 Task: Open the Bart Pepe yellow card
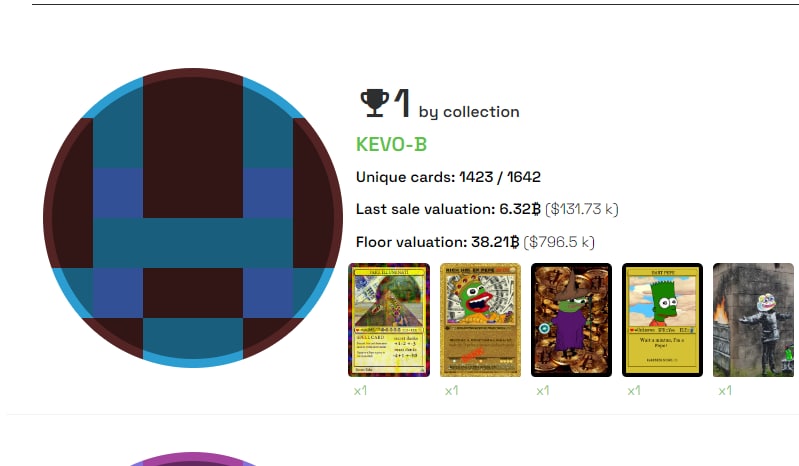pyautogui.click(x=662, y=320)
